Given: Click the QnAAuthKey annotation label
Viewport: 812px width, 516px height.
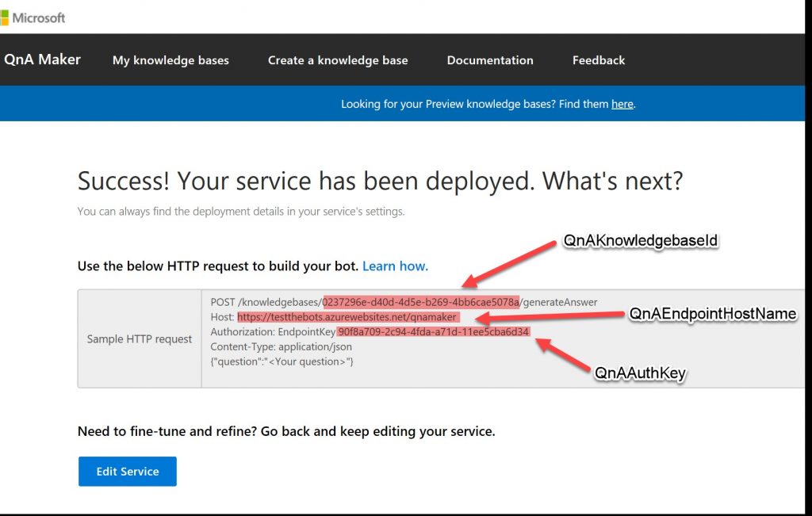Looking at the screenshot, I should 640,373.
